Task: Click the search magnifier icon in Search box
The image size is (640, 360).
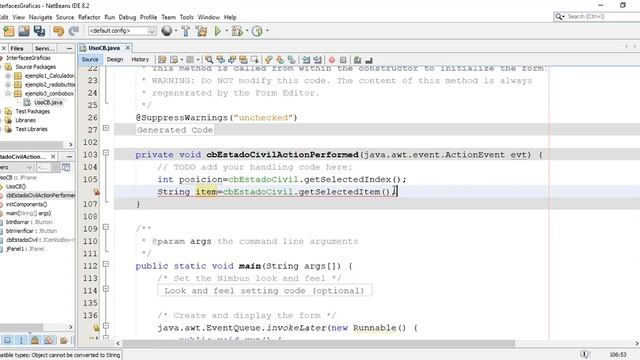Action: click(x=558, y=16)
